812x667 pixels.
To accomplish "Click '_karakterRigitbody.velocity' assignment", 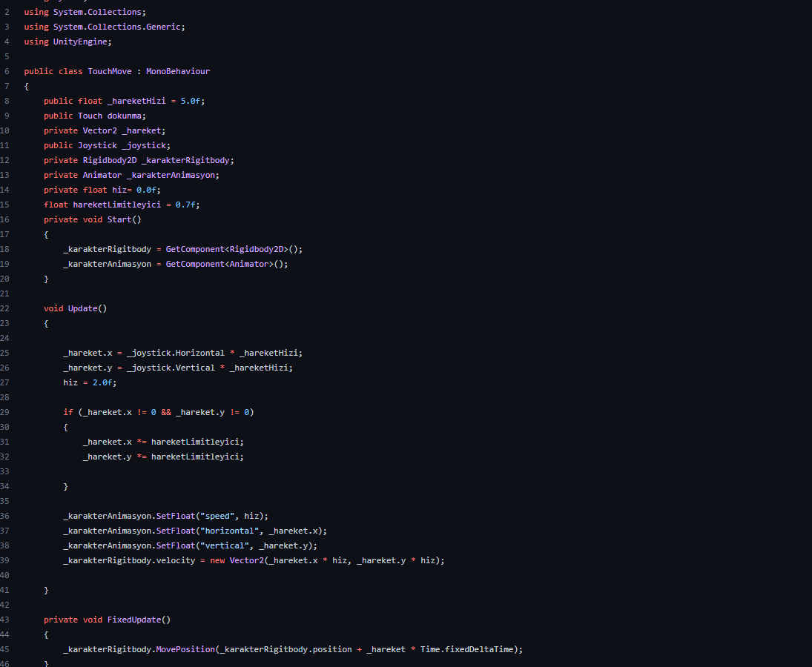I will tap(130, 561).
